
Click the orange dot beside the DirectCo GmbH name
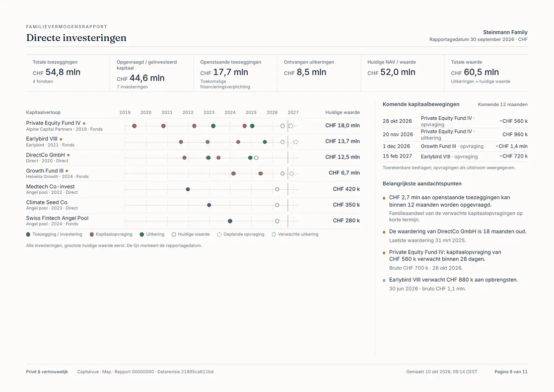click(x=68, y=155)
